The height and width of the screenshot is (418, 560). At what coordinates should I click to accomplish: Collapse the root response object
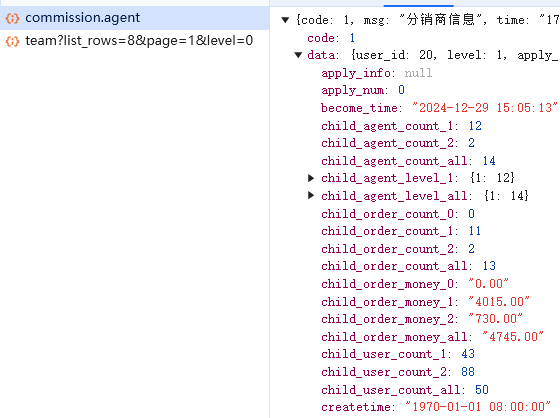285,20
